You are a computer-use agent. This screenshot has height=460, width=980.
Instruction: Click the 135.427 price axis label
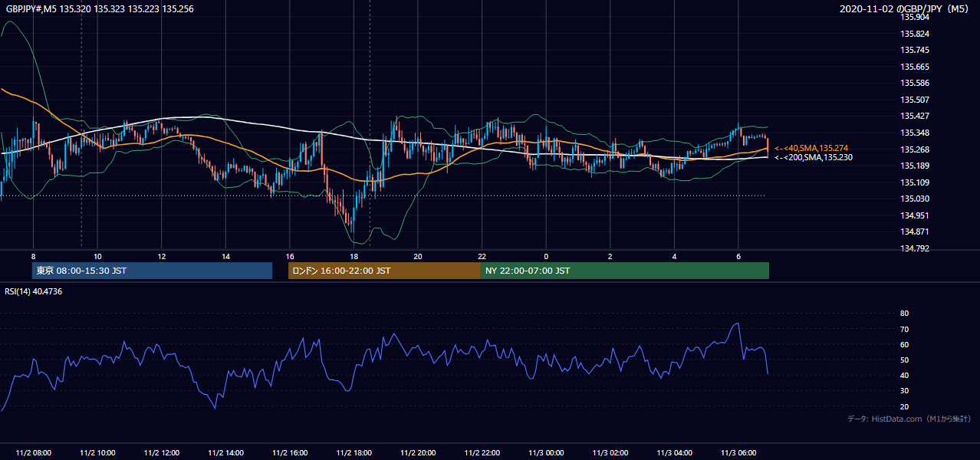click(x=914, y=116)
